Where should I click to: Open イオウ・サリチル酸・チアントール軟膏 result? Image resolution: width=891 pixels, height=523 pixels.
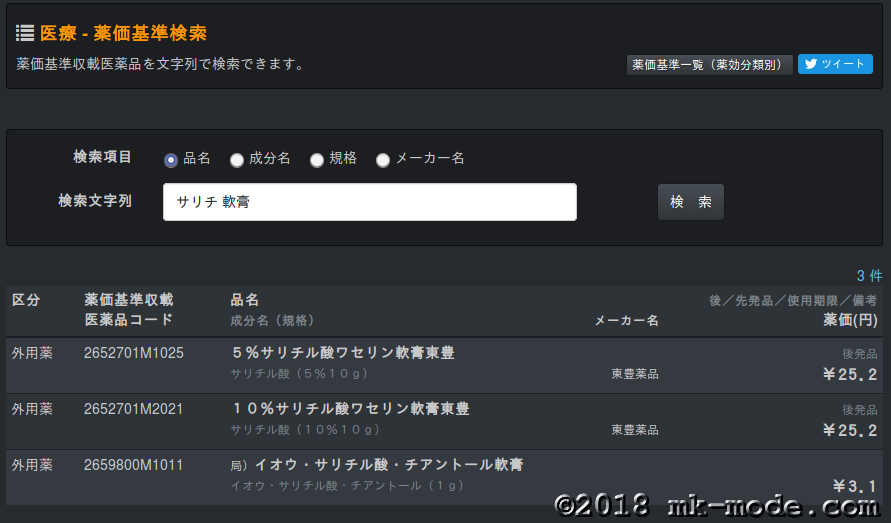[388, 465]
